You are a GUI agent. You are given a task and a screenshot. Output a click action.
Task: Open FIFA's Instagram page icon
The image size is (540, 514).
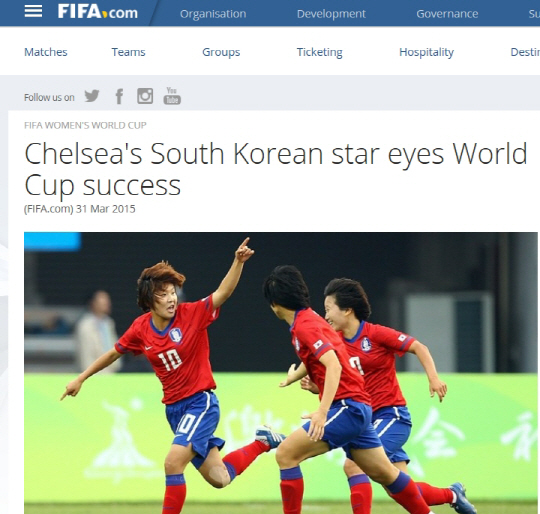coord(145,96)
